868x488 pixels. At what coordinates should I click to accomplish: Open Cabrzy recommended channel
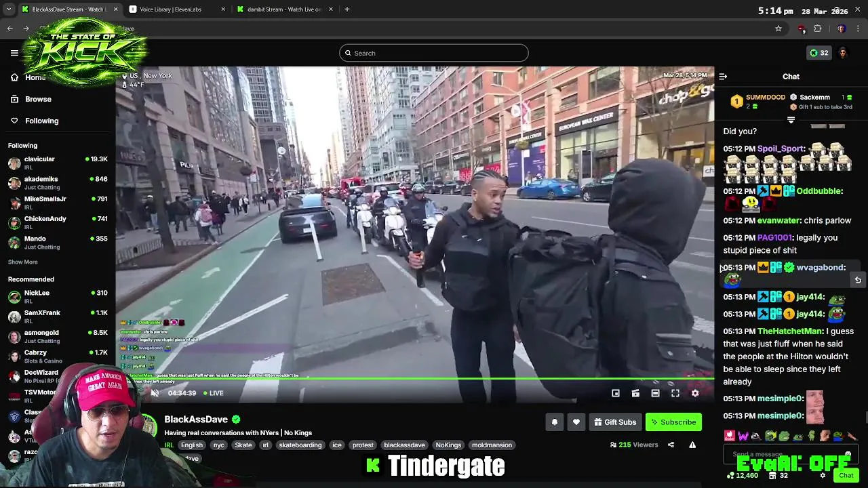58,357
